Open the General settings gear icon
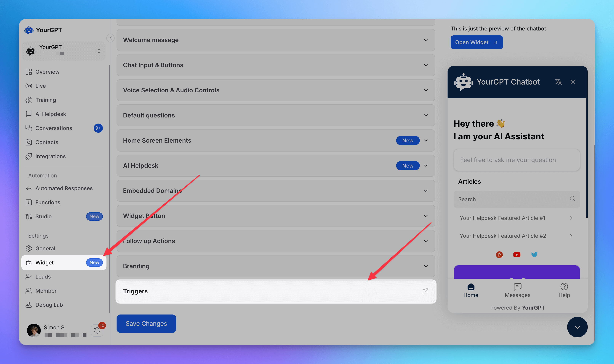 tap(29, 248)
